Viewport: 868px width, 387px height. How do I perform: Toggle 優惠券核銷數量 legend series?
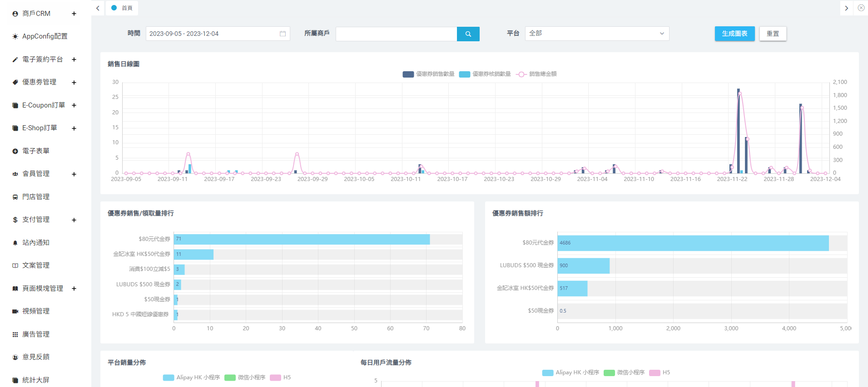(x=485, y=74)
